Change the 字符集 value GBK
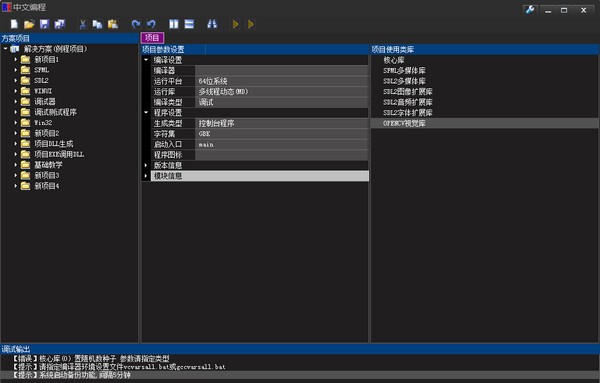 click(282, 134)
